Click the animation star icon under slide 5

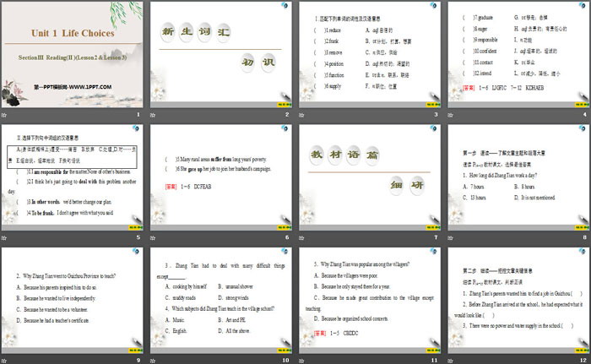pos(4,237)
